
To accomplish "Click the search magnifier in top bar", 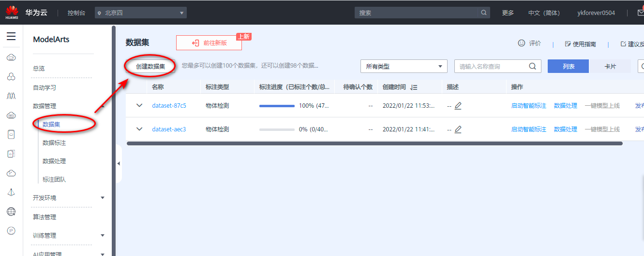I will [x=484, y=13].
